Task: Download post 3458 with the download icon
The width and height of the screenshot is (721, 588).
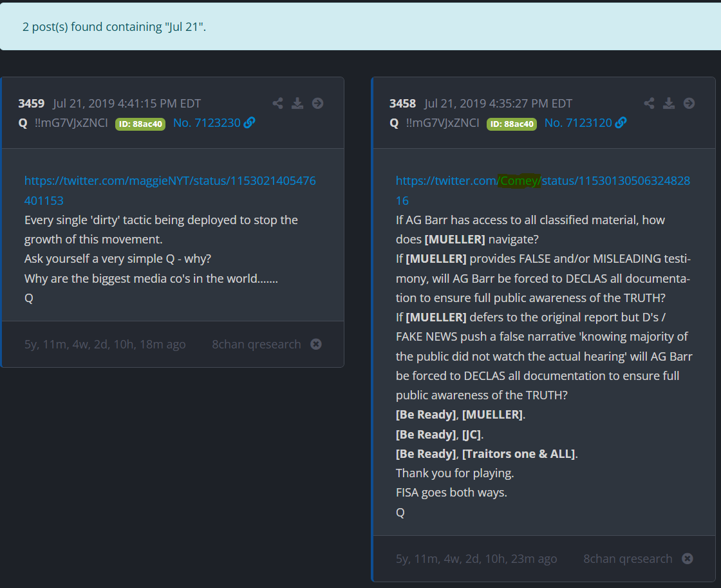Action: [669, 104]
